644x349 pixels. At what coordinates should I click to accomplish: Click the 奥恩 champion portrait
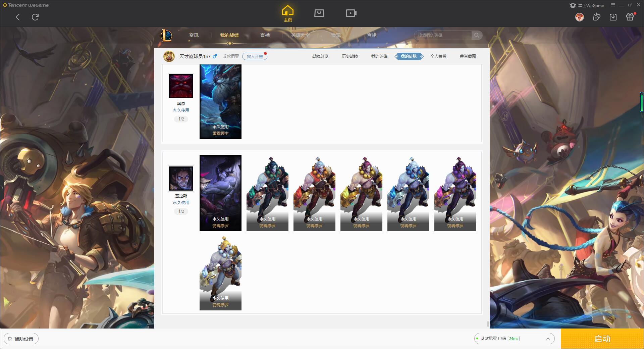(x=181, y=86)
